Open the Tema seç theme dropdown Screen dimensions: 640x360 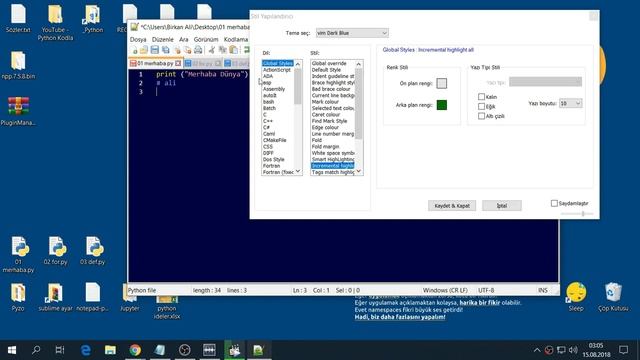pyautogui.click(x=352, y=33)
